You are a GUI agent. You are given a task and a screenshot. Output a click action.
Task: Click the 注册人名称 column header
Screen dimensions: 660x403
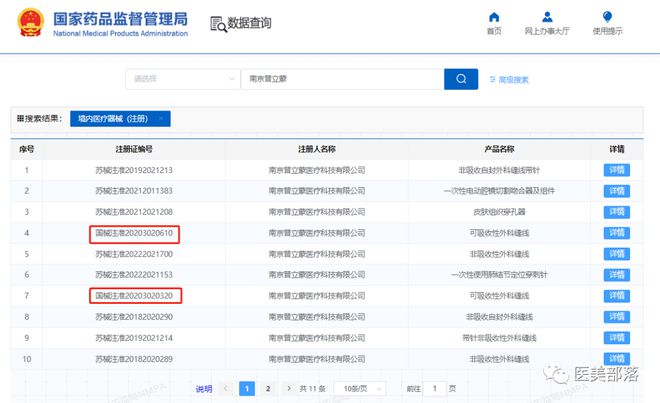317,149
